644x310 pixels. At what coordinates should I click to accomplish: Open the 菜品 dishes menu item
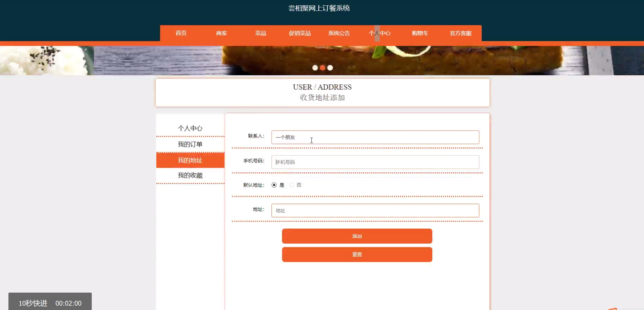click(x=260, y=33)
